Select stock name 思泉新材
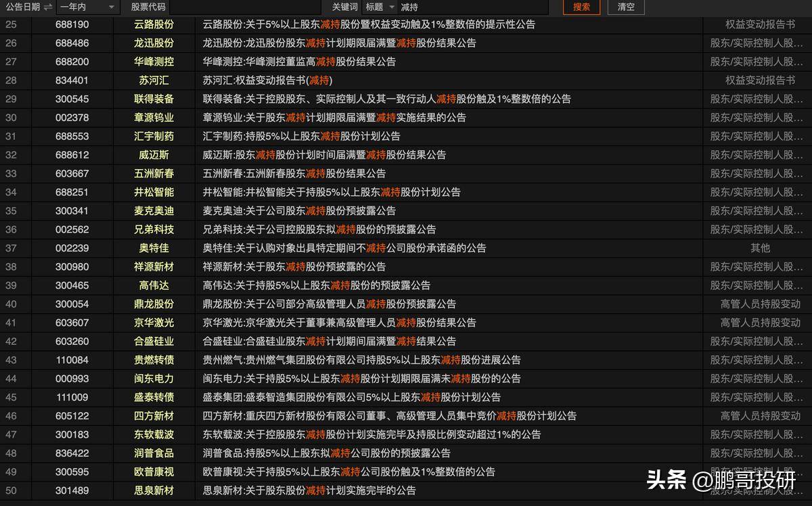 [154, 490]
